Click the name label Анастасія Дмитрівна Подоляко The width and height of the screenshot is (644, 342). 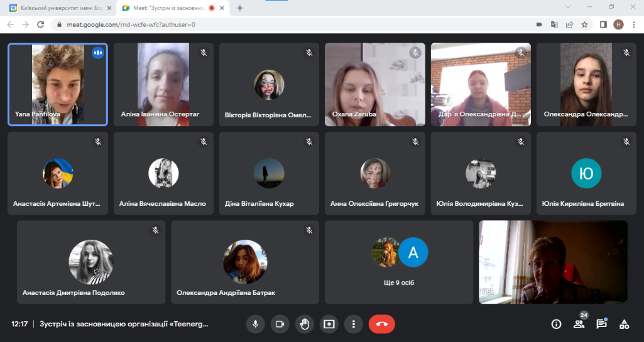pos(74,293)
